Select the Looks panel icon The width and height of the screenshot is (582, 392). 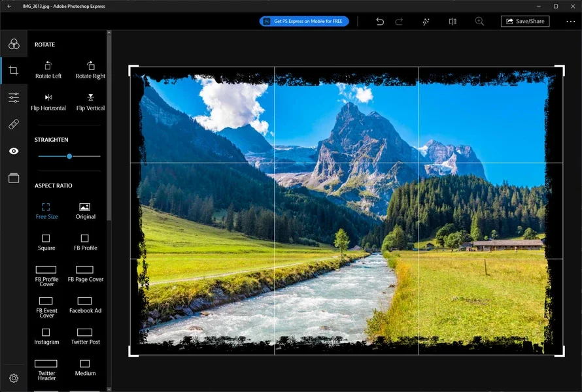coord(14,43)
